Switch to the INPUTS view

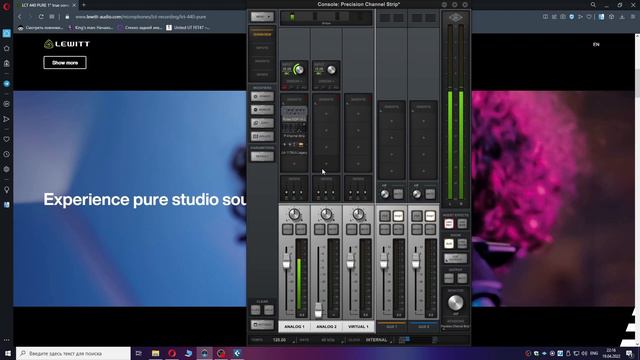pyautogui.click(x=262, y=48)
